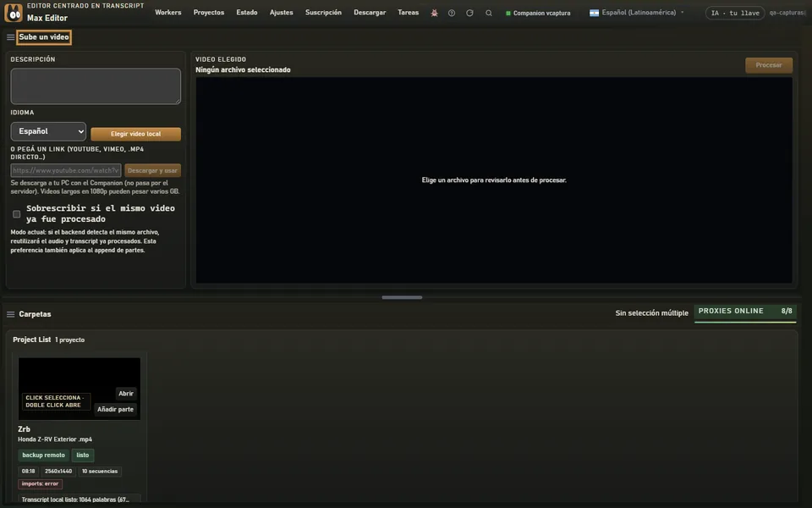
Task: Click the Companion vcaptura status indicator
Action: 538,13
